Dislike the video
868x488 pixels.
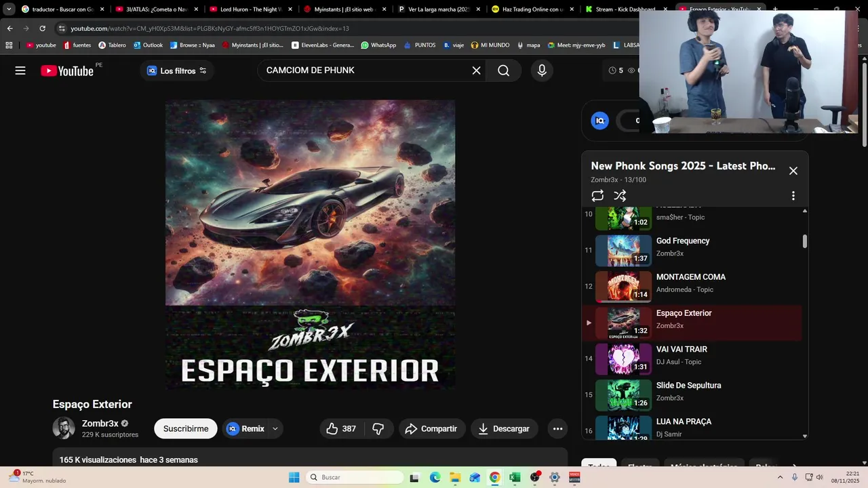(x=378, y=428)
